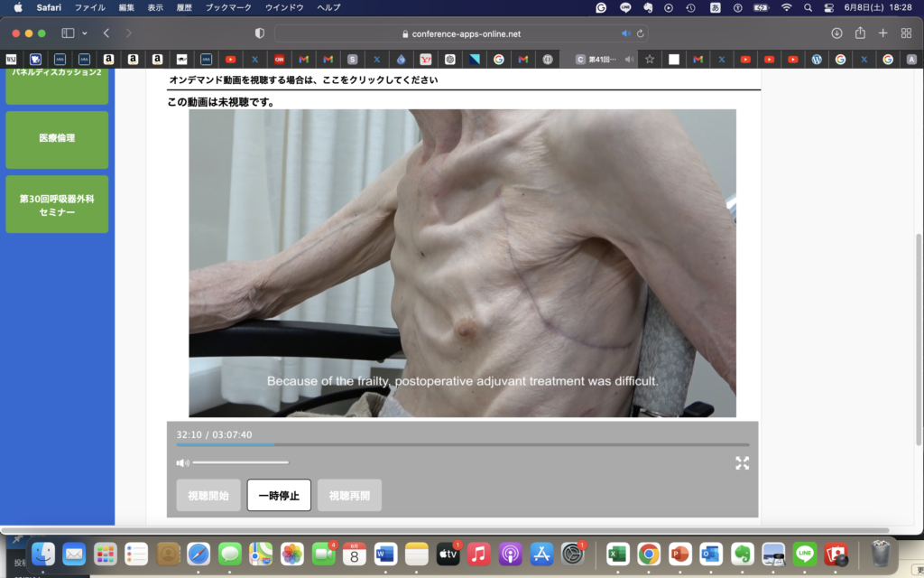Open Safari downloads icon in toolbar
This screenshot has height=578, width=924.
(x=836, y=33)
